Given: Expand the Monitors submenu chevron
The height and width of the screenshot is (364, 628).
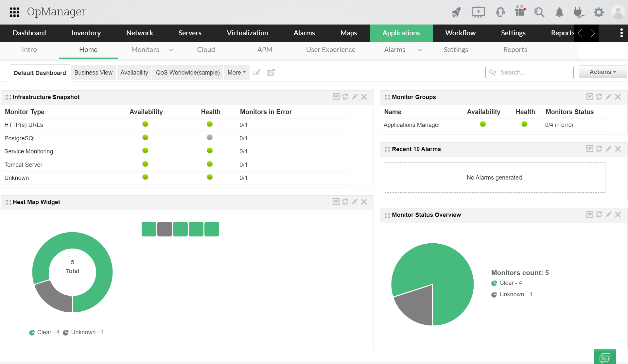Looking at the screenshot, I should pyautogui.click(x=171, y=50).
